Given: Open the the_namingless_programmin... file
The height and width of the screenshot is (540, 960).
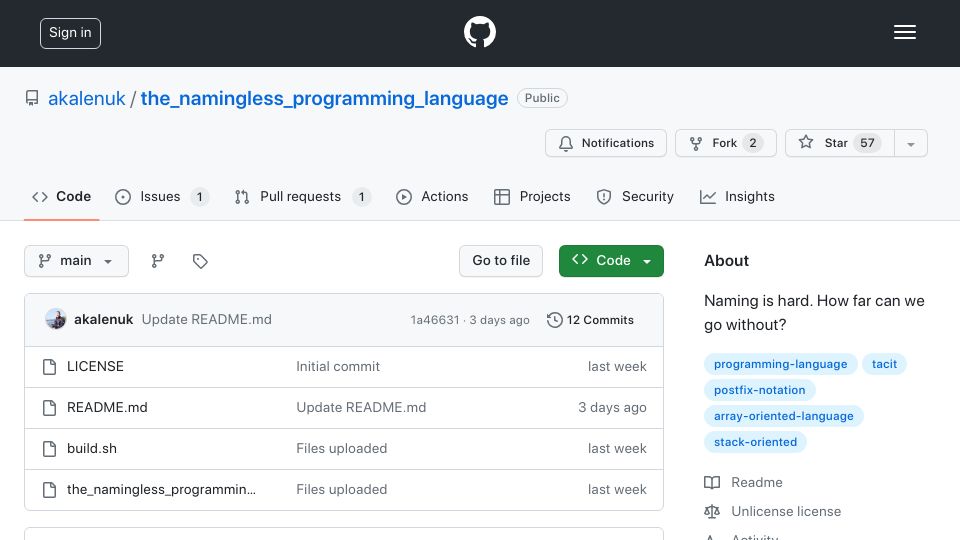Looking at the screenshot, I should (162, 489).
